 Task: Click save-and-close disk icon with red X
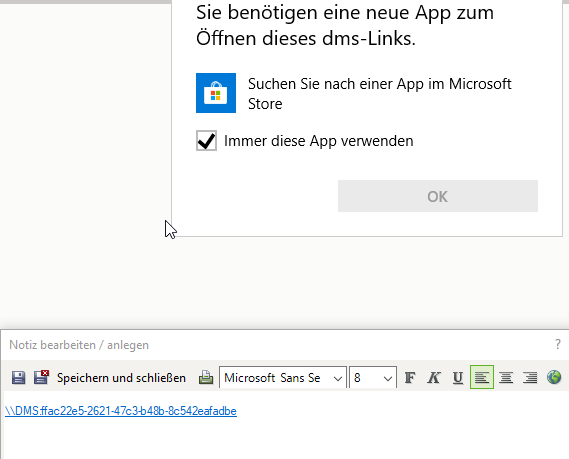click(41, 377)
